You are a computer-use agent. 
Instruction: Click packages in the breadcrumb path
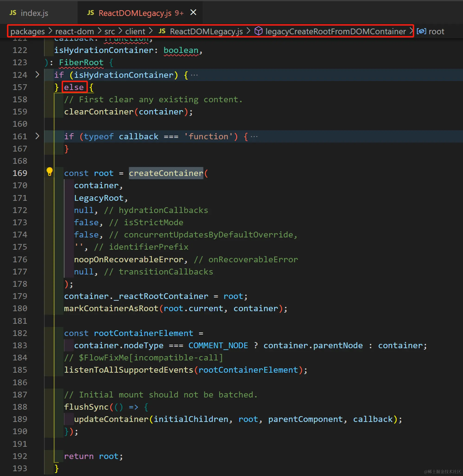click(x=28, y=31)
